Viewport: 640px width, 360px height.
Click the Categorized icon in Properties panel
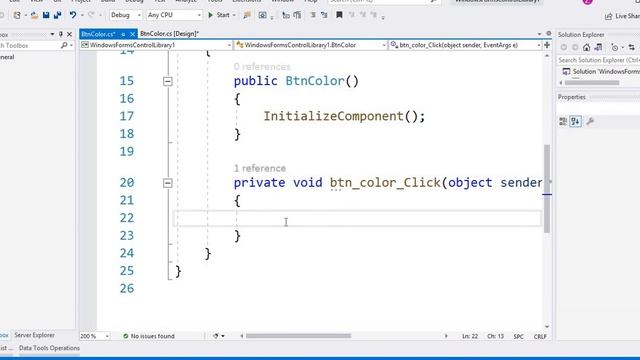coord(563,121)
